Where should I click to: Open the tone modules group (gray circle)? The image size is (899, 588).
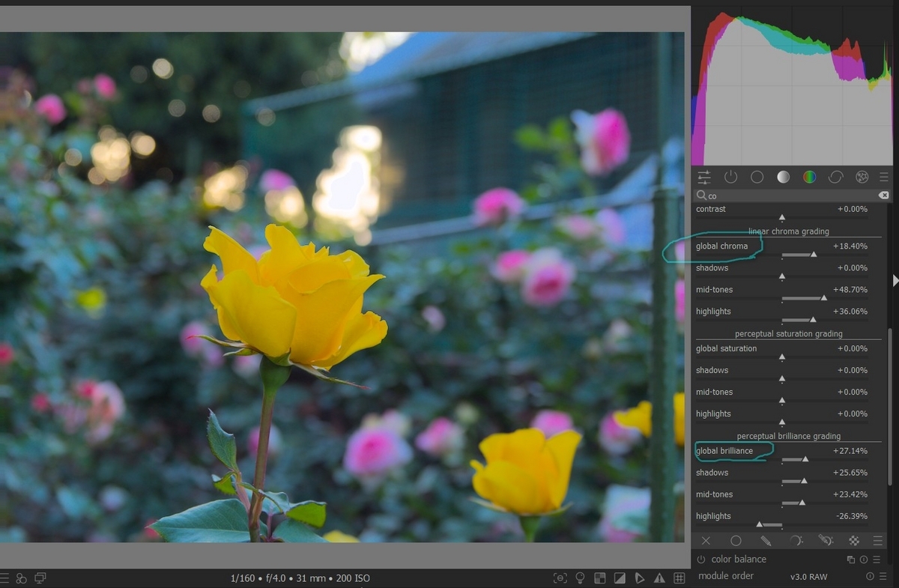pyautogui.click(x=783, y=178)
